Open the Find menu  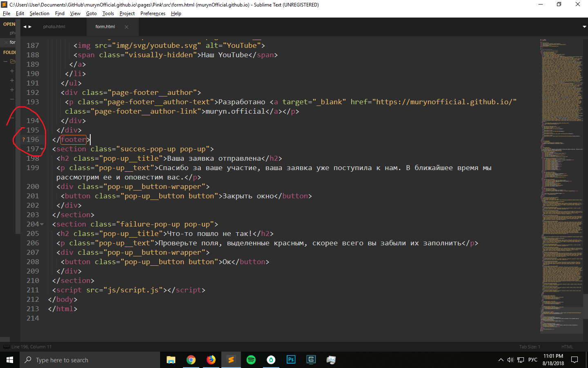coord(60,13)
